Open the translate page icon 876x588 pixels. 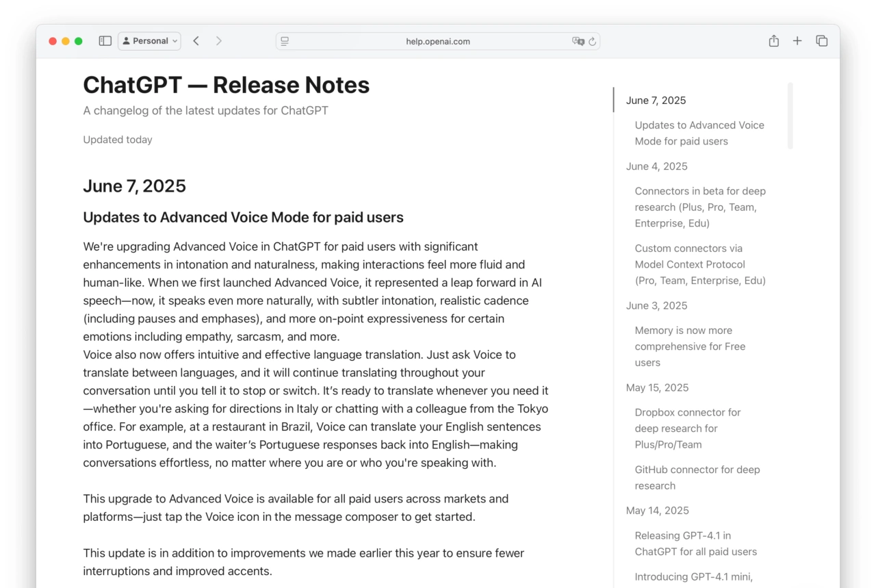point(578,41)
